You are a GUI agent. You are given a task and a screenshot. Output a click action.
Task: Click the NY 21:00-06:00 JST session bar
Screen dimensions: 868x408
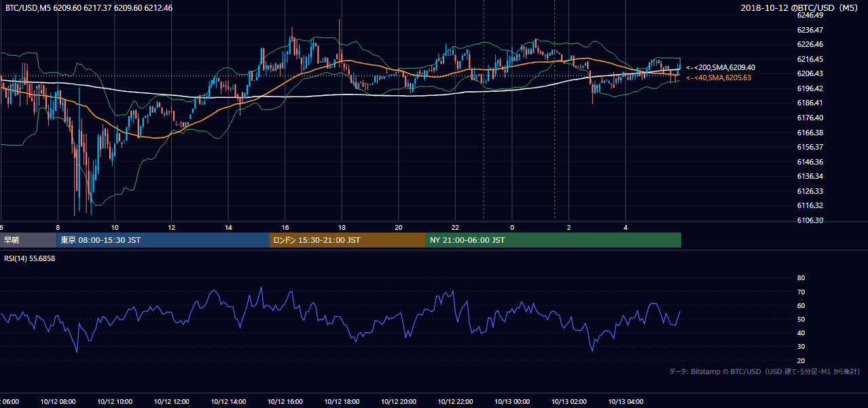(x=554, y=240)
